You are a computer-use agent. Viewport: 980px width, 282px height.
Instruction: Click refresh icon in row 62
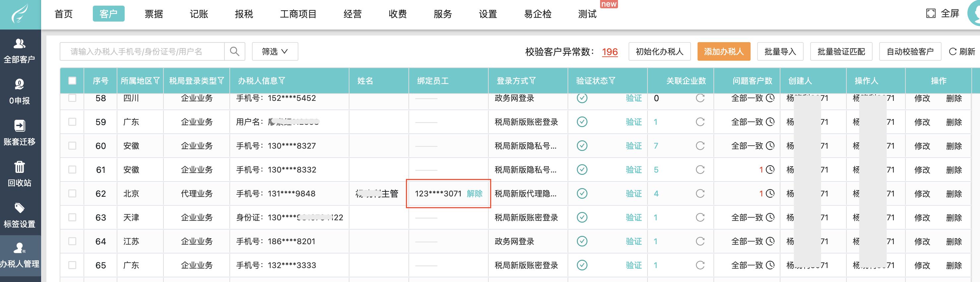coord(700,194)
